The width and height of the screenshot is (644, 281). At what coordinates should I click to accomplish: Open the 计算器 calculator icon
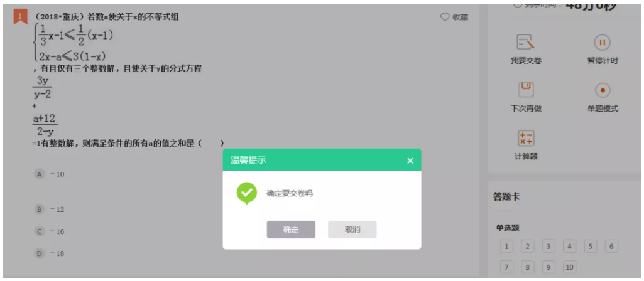526,138
